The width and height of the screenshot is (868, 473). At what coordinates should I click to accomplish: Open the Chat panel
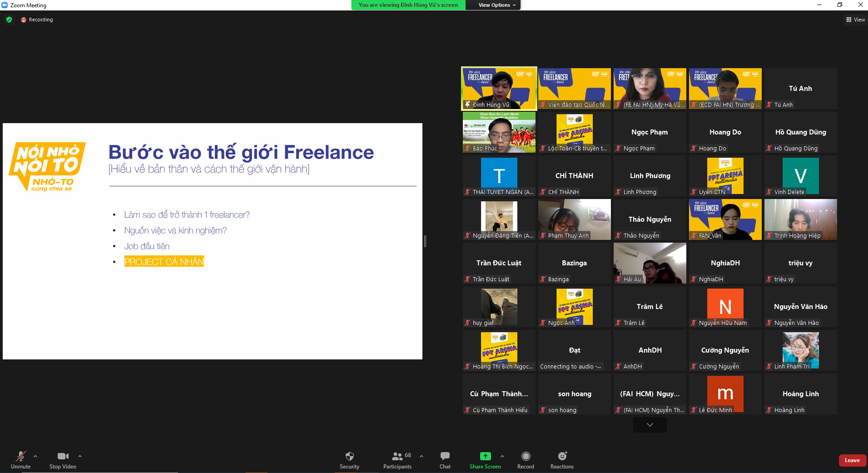coord(445,460)
